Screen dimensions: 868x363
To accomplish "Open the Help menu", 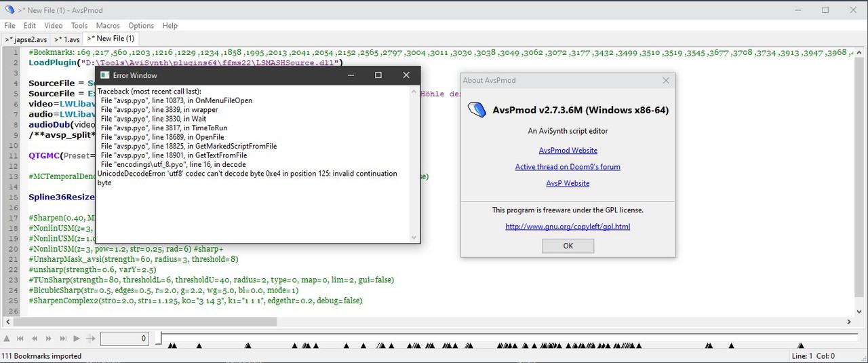I will tap(170, 26).
